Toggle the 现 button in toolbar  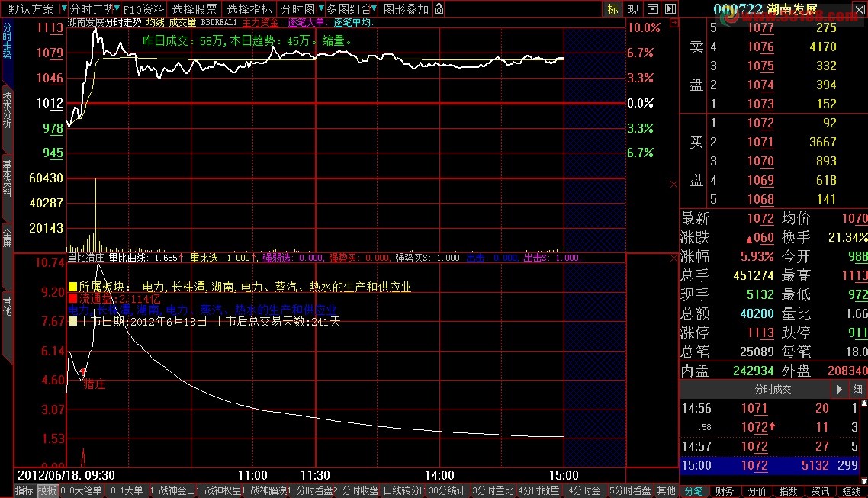click(x=633, y=9)
